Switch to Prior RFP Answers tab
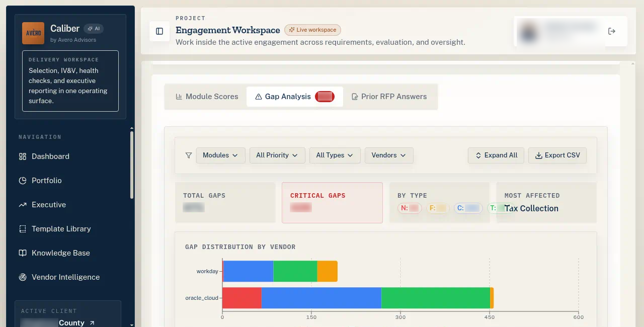Screen dimensions: 644x327 [x=389, y=97]
